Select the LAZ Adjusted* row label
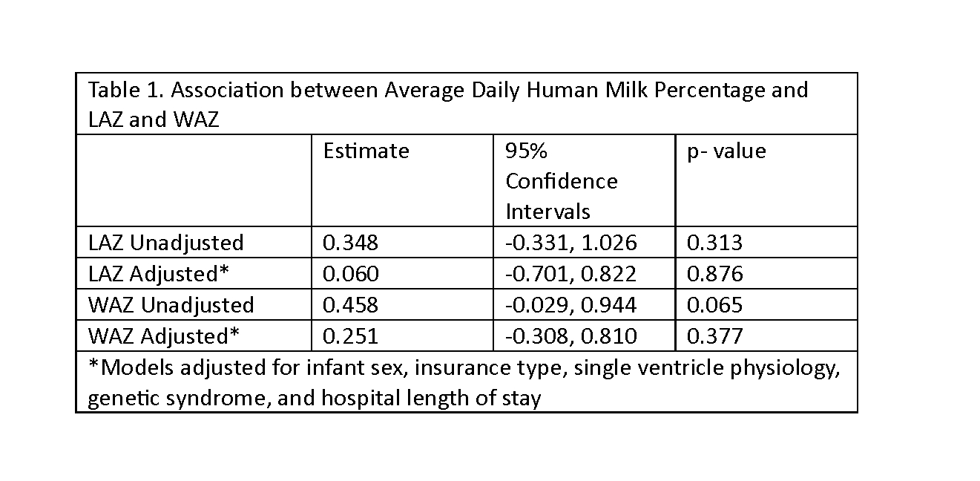The height and width of the screenshot is (481, 980). pos(157,274)
